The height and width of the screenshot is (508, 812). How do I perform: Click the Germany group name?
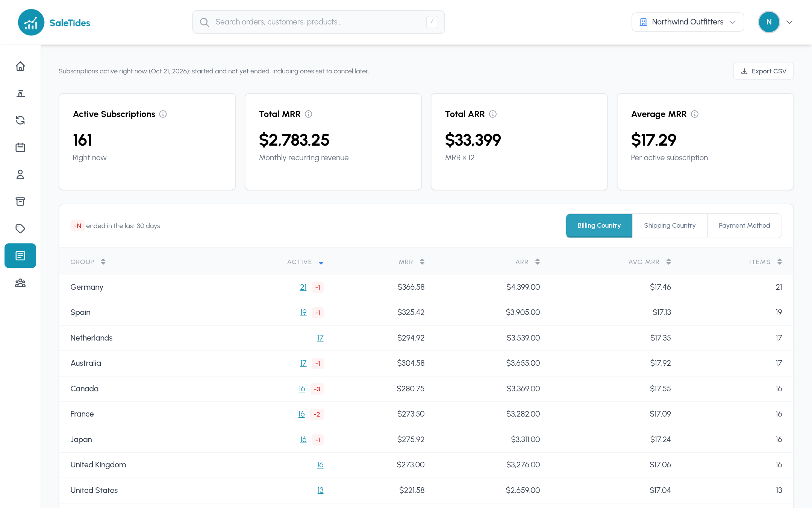(87, 287)
